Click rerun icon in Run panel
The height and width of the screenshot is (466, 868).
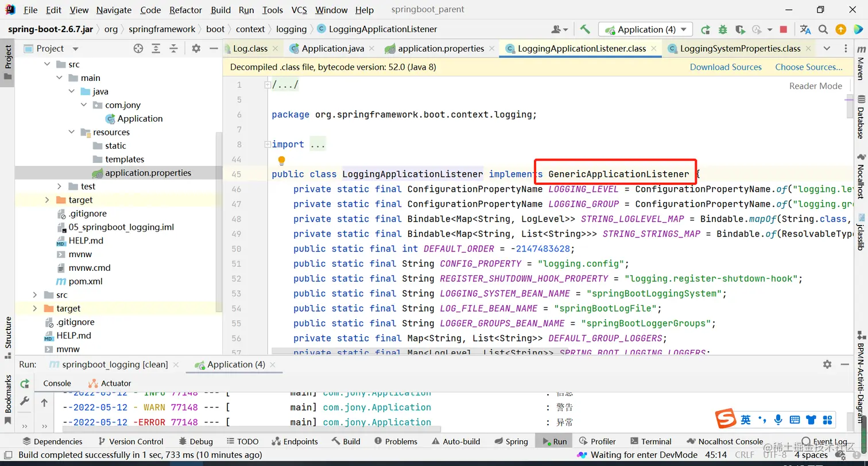pos(25,383)
